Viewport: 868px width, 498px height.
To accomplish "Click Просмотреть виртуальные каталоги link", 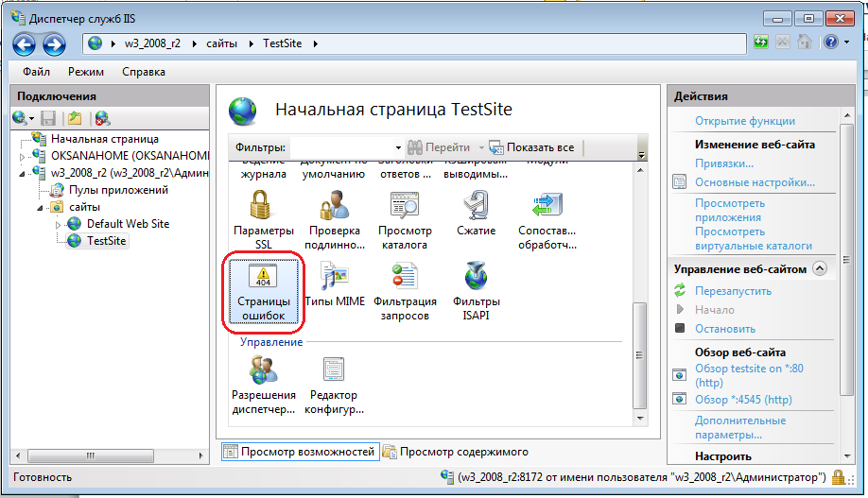I will (x=754, y=238).
